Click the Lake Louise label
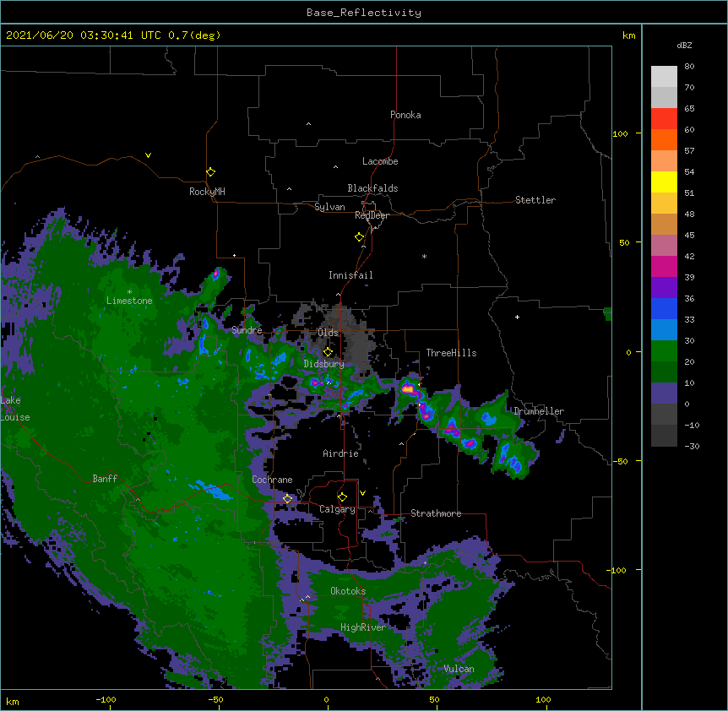Viewport: 728px width, 711px height. click(x=15, y=409)
